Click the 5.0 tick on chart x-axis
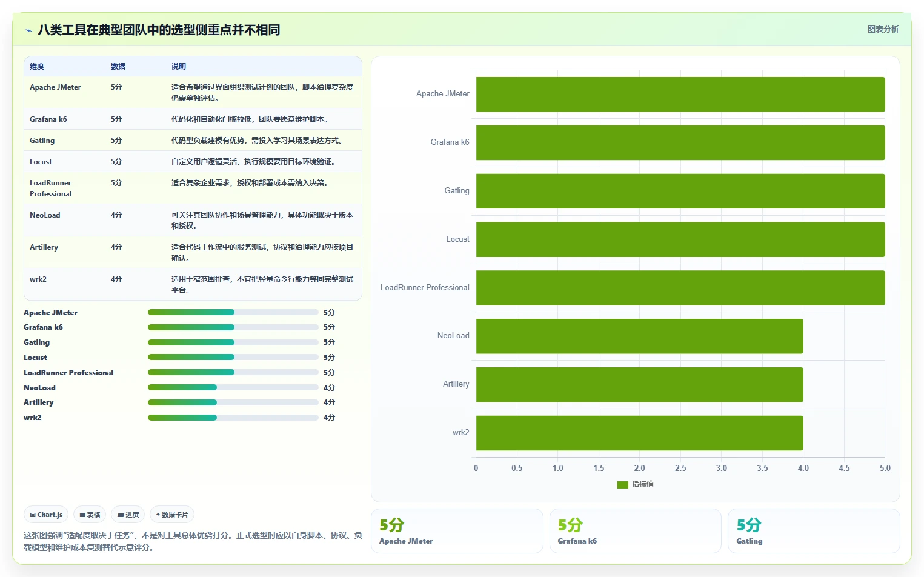The width and height of the screenshot is (924, 577). (885, 468)
